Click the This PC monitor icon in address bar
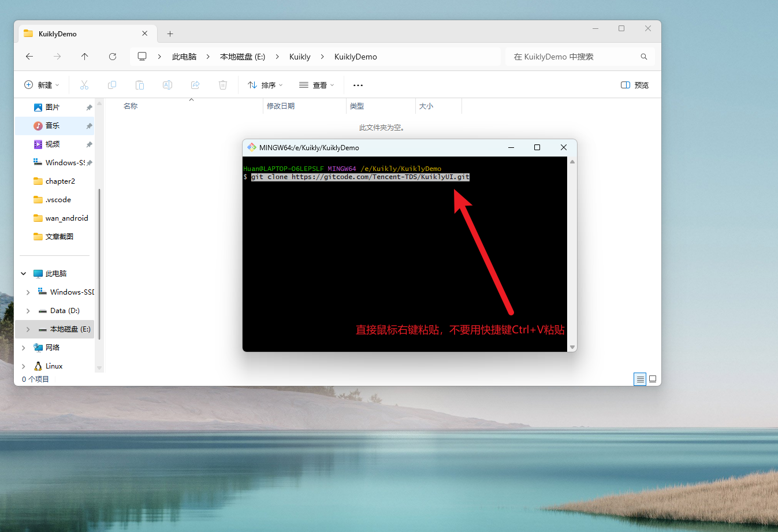778x532 pixels. [142, 57]
